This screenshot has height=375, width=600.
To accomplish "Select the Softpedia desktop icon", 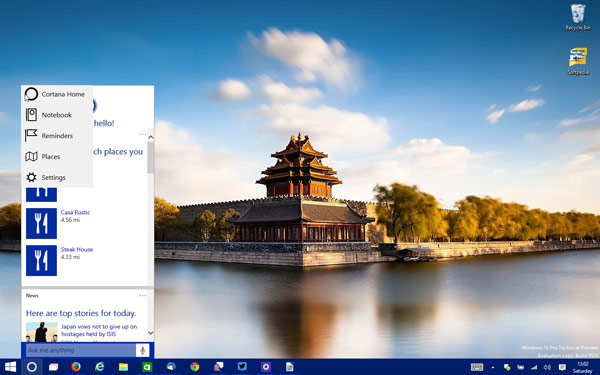I will click(x=578, y=61).
